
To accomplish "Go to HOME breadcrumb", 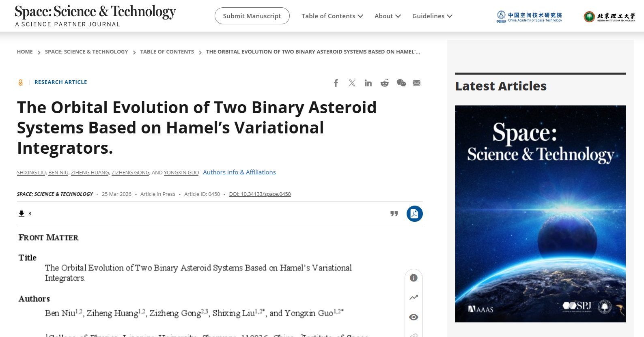I will [x=25, y=52].
